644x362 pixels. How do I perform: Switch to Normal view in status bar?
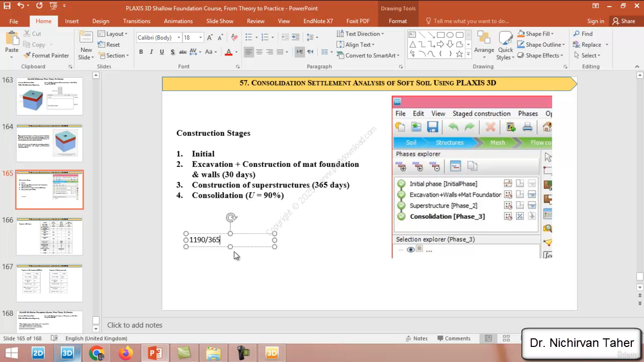[x=488, y=338]
